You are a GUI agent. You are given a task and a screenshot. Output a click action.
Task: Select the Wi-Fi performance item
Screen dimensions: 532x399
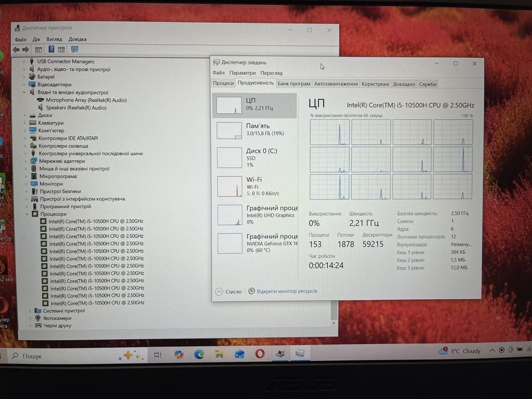point(255,186)
